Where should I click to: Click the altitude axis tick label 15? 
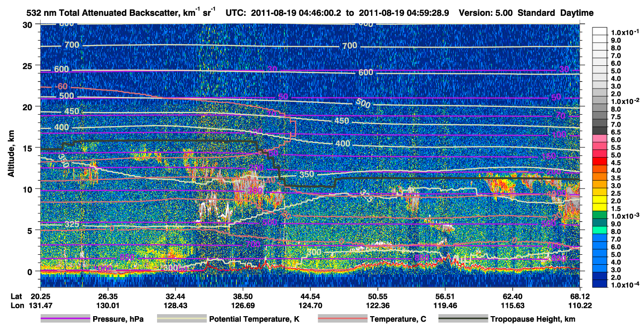click(27, 147)
